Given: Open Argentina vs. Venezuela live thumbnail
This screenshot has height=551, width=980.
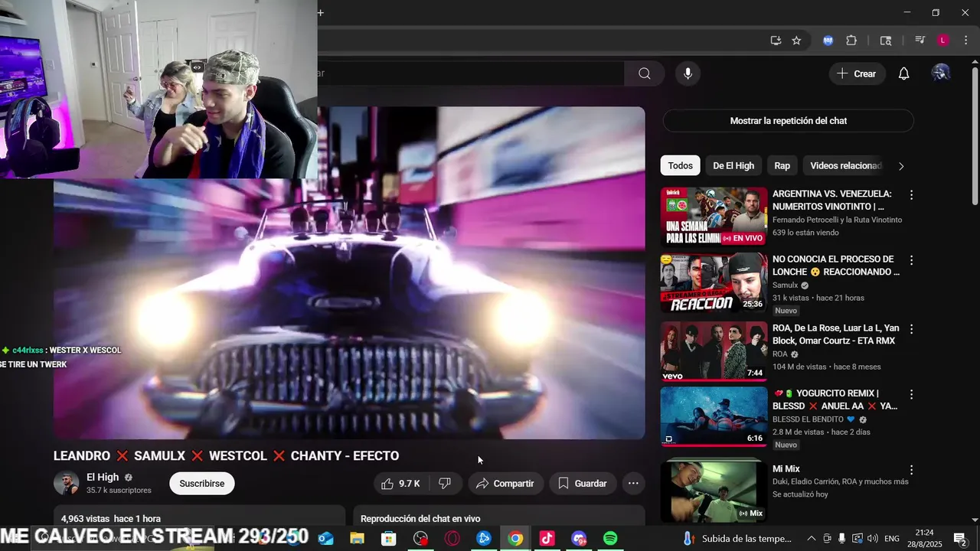Looking at the screenshot, I should tap(714, 217).
